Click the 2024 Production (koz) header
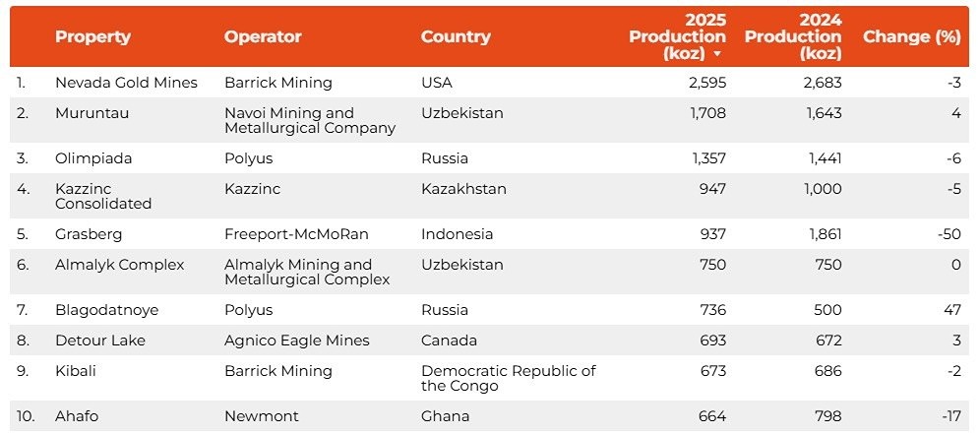 tap(793, 36)
